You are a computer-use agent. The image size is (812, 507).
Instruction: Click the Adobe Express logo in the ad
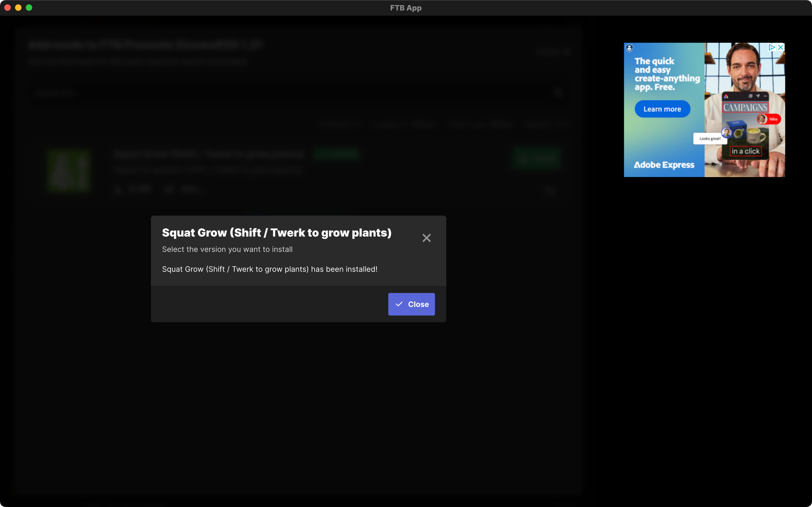[664, 165]
